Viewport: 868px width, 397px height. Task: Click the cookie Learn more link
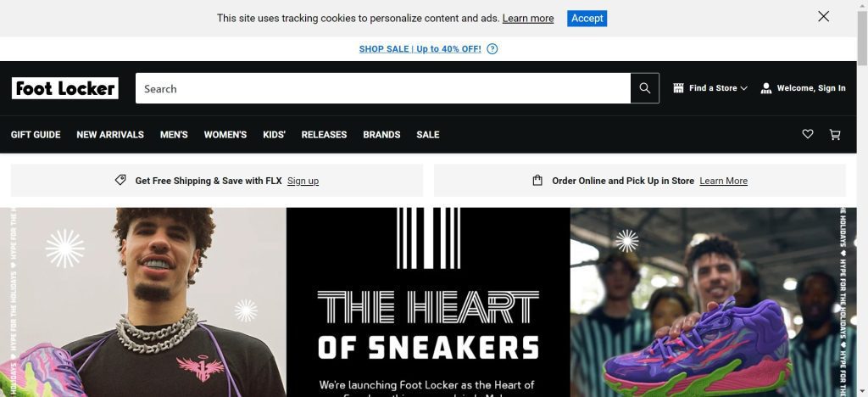coord(528,19)
